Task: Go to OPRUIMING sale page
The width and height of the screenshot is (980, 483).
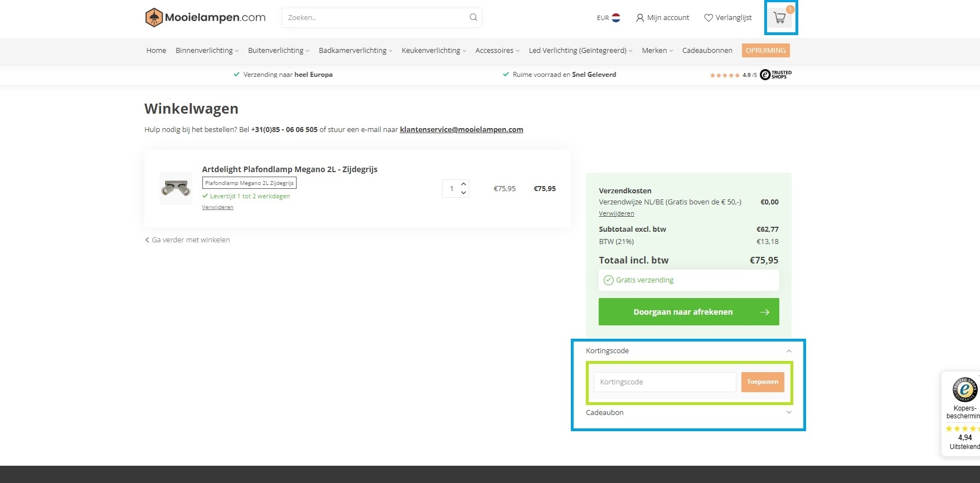Action: 765,51
